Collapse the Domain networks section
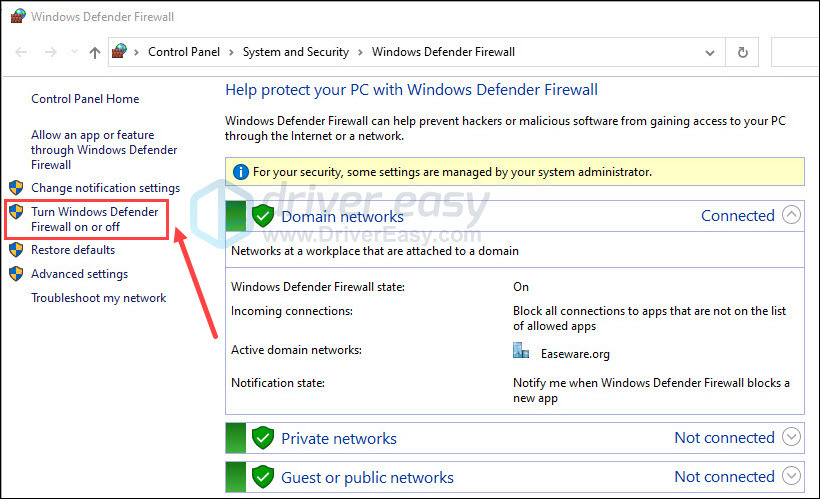The image size is (820, 499). (791, 214)
